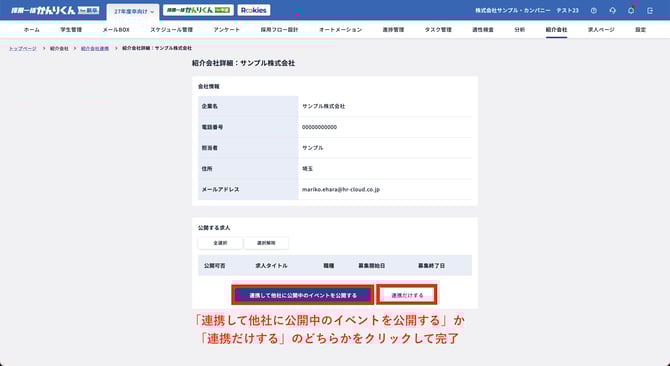This screenshot has width=670, height=366.
Task: Click the logout icon in header
Action: pyautogui.click(x=650, y=11)
